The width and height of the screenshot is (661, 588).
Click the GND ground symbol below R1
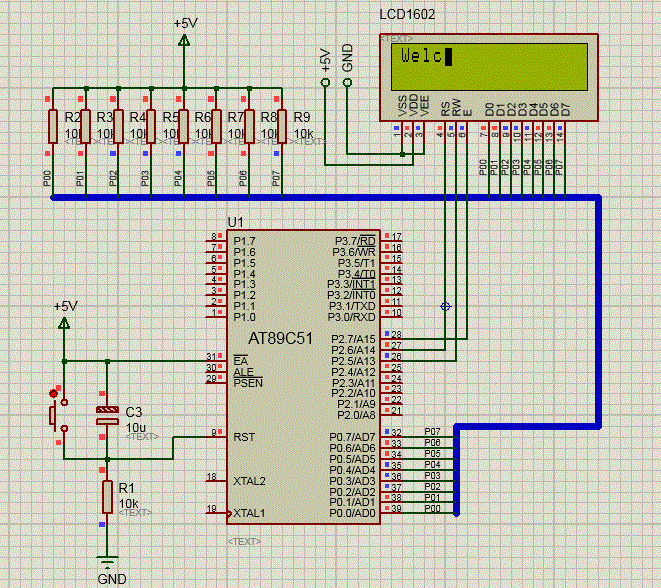(x=107, y=562)
